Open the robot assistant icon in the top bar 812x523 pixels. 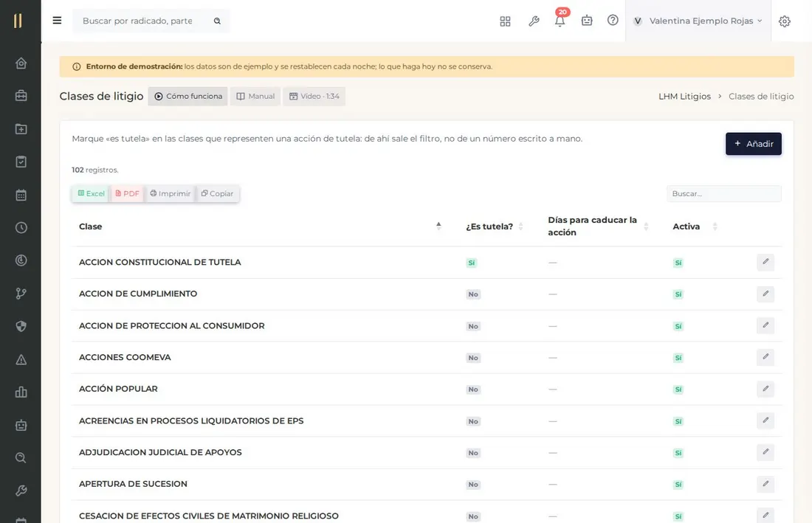[587, 21]
